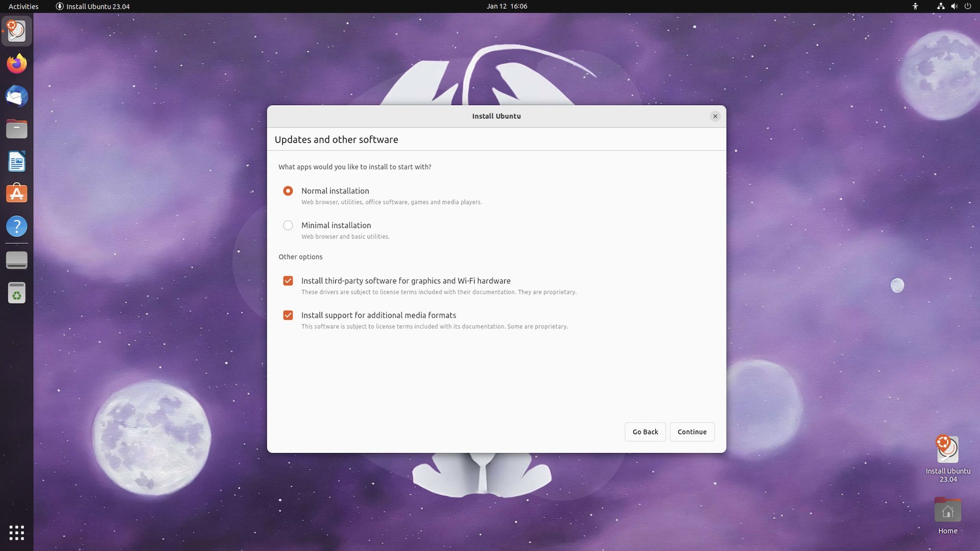Open the Install Ubuntu 23.04 app menu
The image size is (980, 551).
[92, 6]
